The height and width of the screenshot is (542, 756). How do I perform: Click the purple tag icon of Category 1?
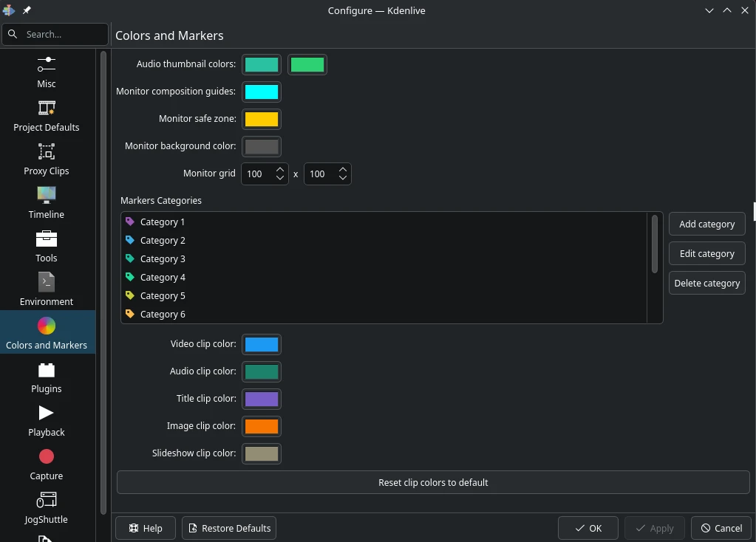point(130,222)
